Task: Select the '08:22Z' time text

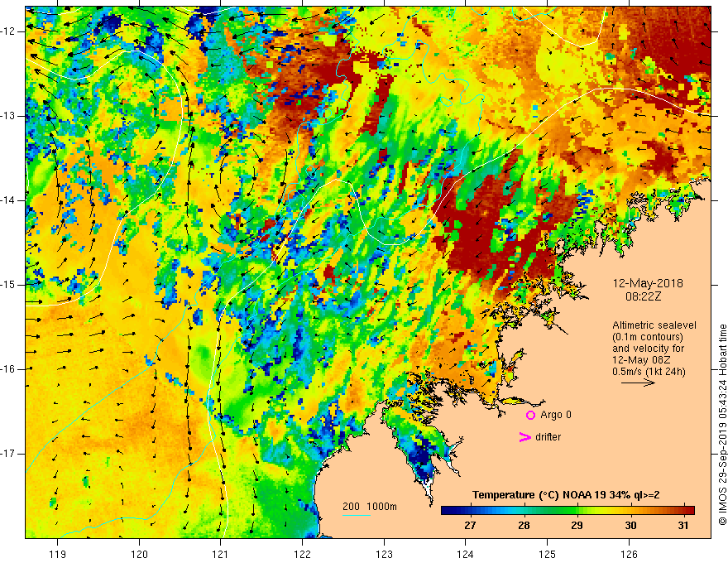Action: pyautogui.click(x=643, y=296)
